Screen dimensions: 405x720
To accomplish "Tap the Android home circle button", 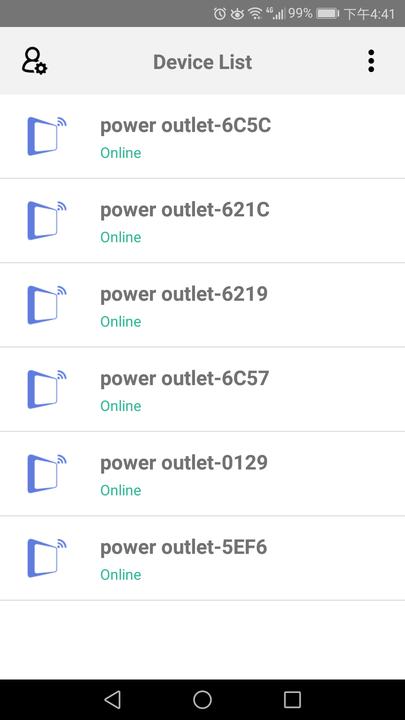I will 202,700.
